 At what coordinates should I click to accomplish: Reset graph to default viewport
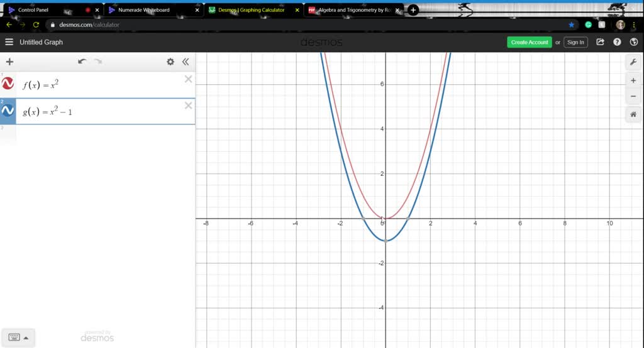[633, 114]
